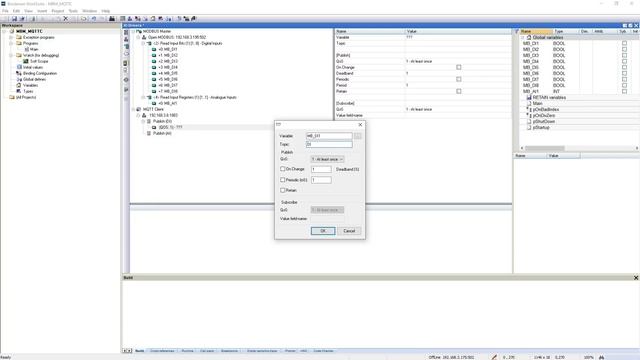Open the Project menu
The height and width of the screenshot is (360, 640).
tap(58, 11)
